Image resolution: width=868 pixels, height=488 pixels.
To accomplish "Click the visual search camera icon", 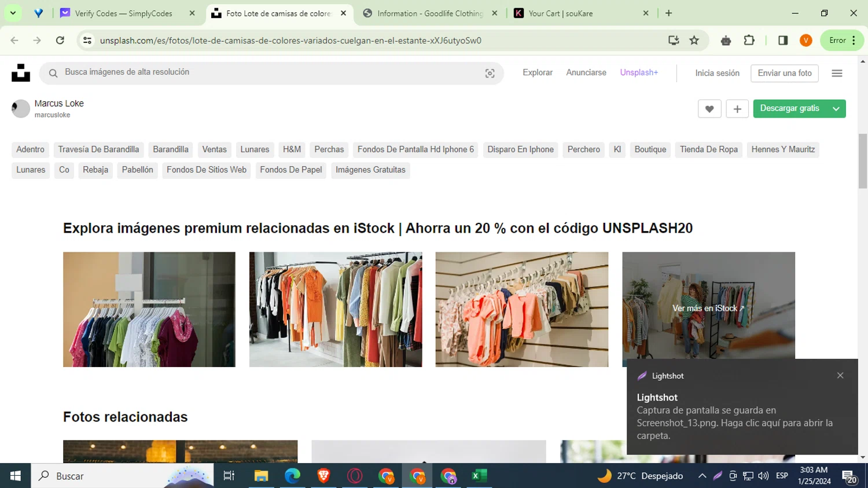I will 490,74.
